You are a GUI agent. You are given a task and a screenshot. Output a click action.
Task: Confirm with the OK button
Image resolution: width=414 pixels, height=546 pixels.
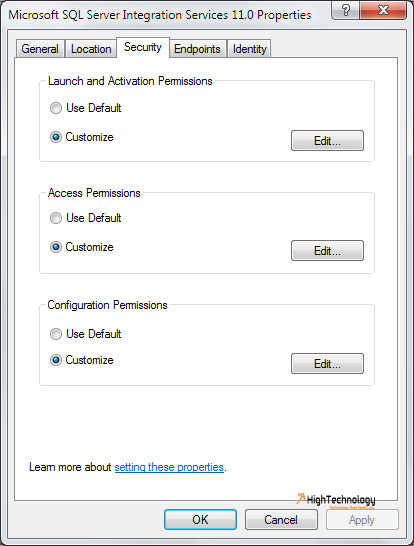pyautogui.click(x=201, y=520)
